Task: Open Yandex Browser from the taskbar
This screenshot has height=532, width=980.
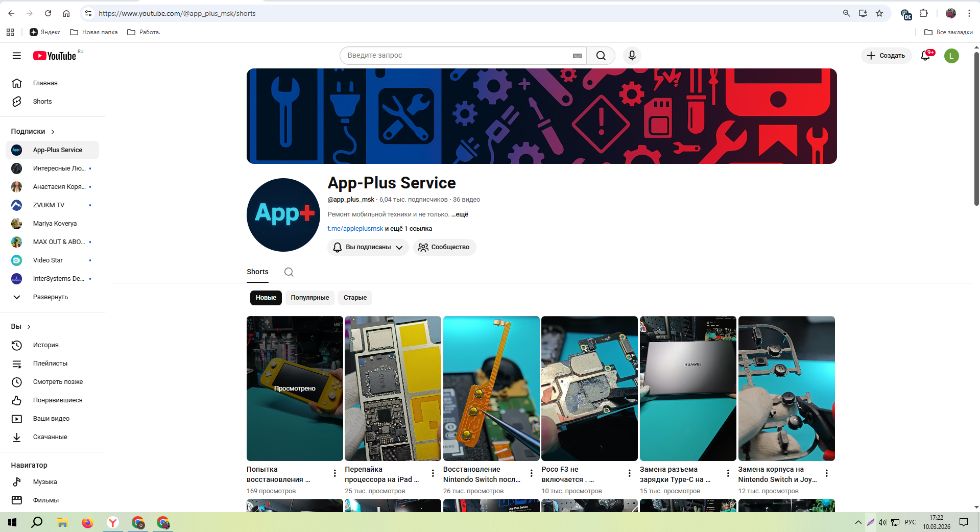Action: pos(113,522)
